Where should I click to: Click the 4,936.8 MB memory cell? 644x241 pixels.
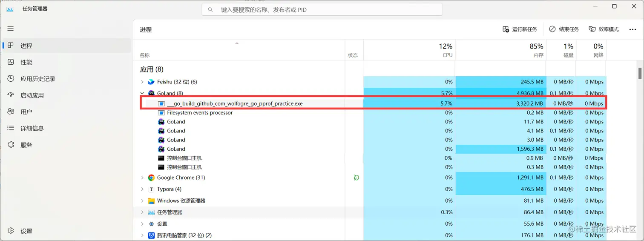pyautogui.click(x=501, y=93)
